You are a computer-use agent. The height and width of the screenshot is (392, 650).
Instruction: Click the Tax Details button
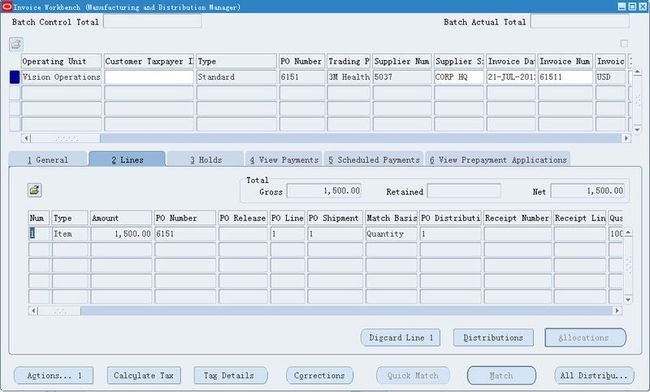[x=230, y=375]
